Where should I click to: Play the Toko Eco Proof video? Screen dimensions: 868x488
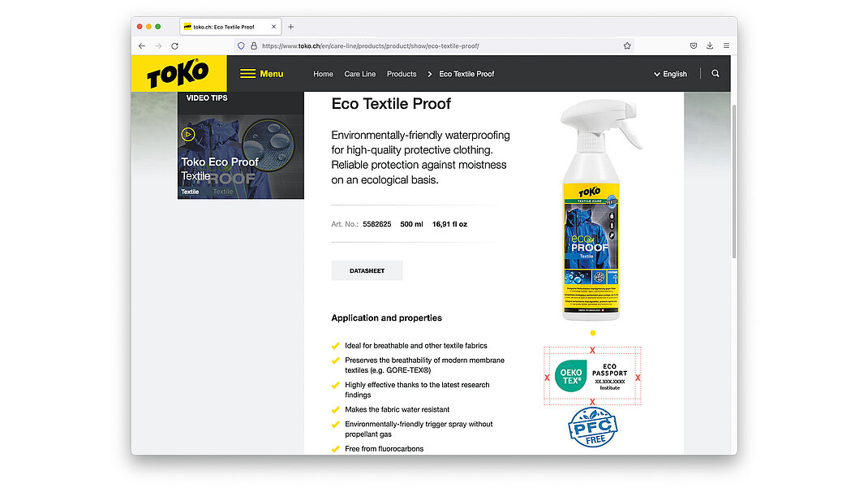click(188, 134)
